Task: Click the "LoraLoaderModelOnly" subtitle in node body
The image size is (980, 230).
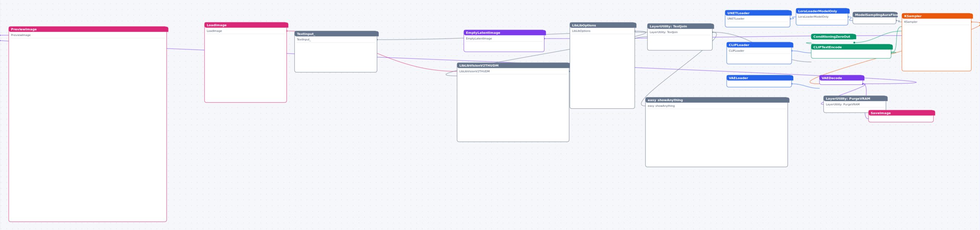Action: 813,17
